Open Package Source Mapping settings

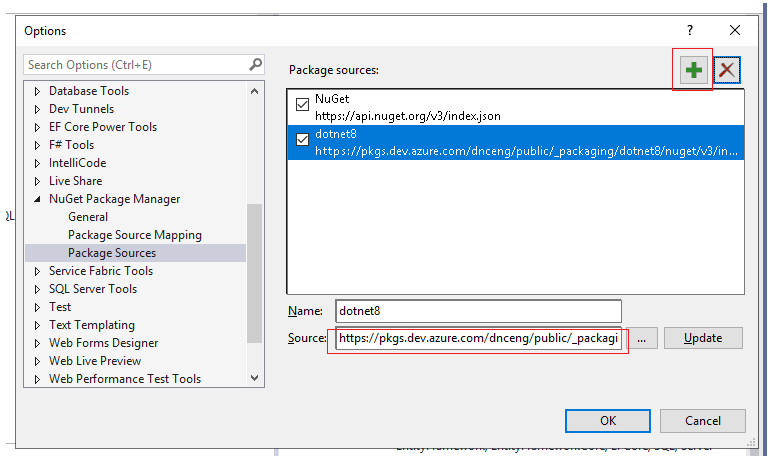135,235
